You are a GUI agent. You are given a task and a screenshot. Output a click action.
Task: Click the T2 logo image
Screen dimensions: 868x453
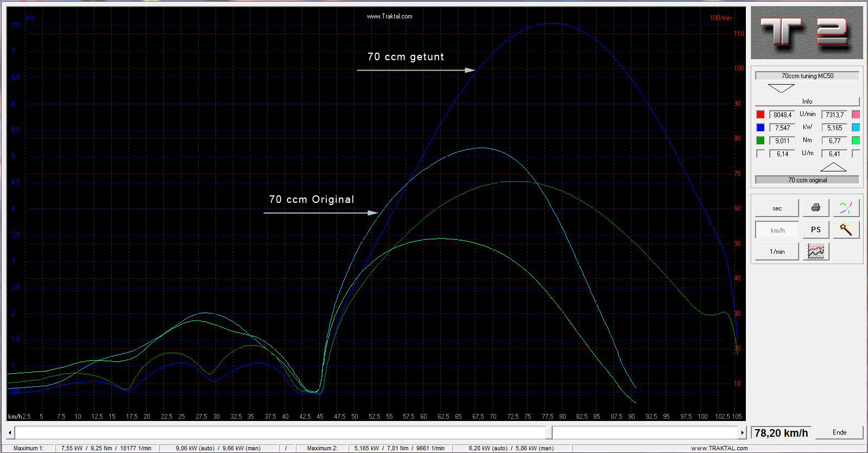[807, 33]
